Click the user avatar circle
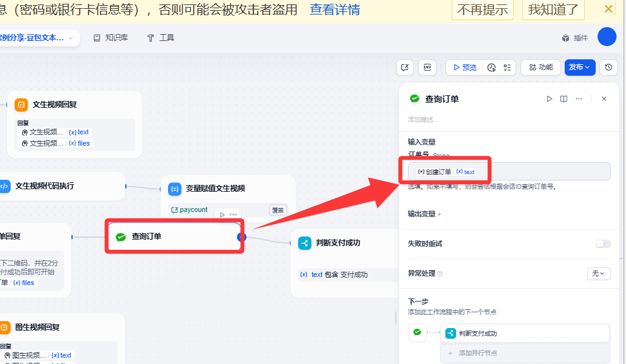This screenshot has height=364, width=626. pos(607,37)
